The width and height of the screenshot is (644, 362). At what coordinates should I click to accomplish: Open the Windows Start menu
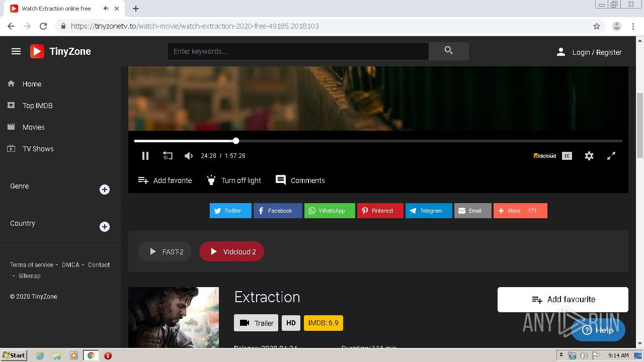click(14, 355)
